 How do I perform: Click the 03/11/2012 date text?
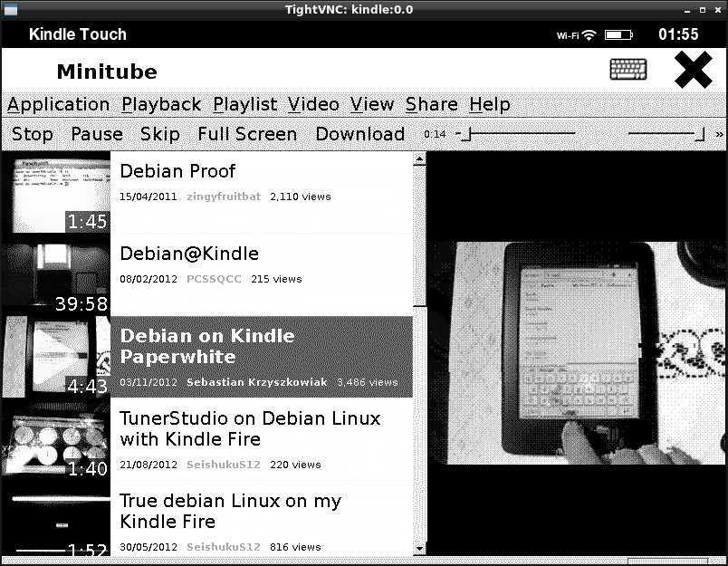click(x=148, y=382)
